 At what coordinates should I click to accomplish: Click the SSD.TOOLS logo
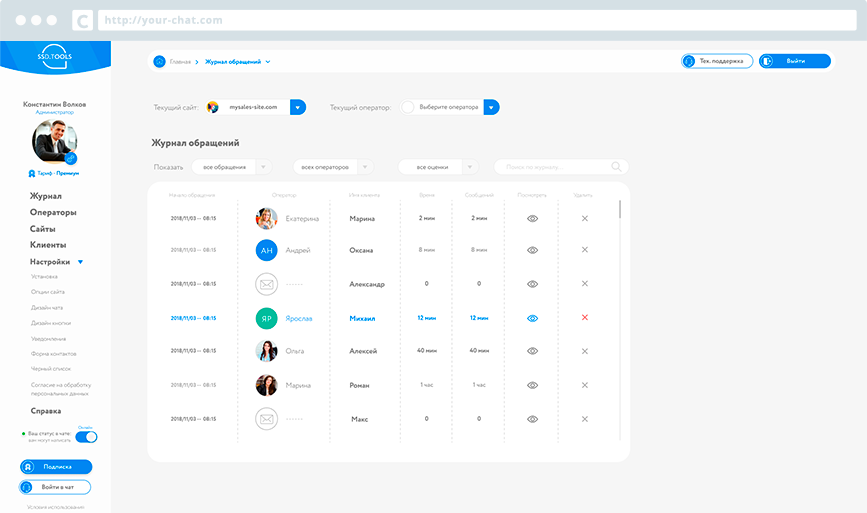pos(55,56)
